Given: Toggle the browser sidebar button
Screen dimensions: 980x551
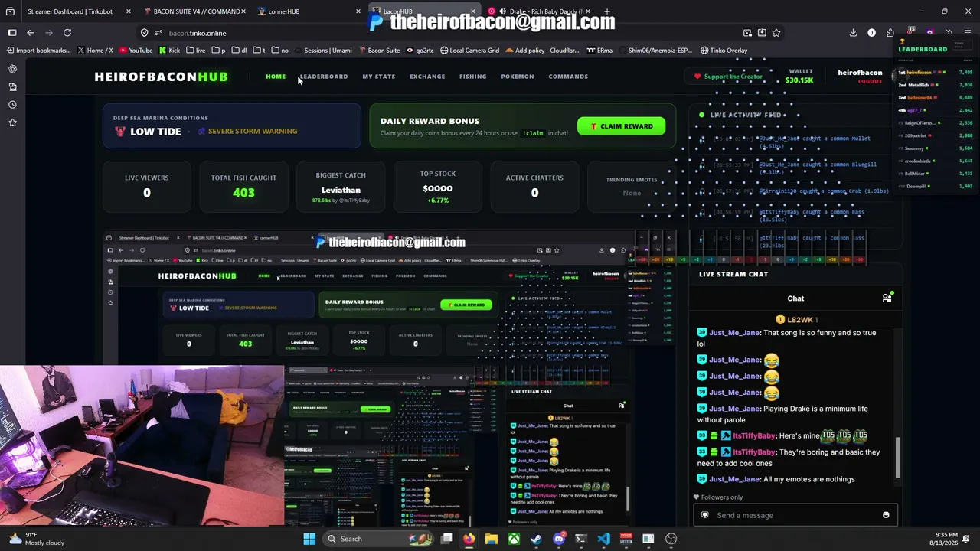Looking at the screenshot, I should coord(12,33).
